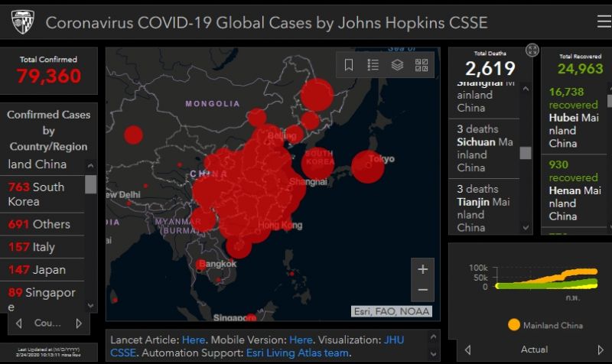Open the map layers list
This screenshot has height=364, width=612.
coord(397,65)
